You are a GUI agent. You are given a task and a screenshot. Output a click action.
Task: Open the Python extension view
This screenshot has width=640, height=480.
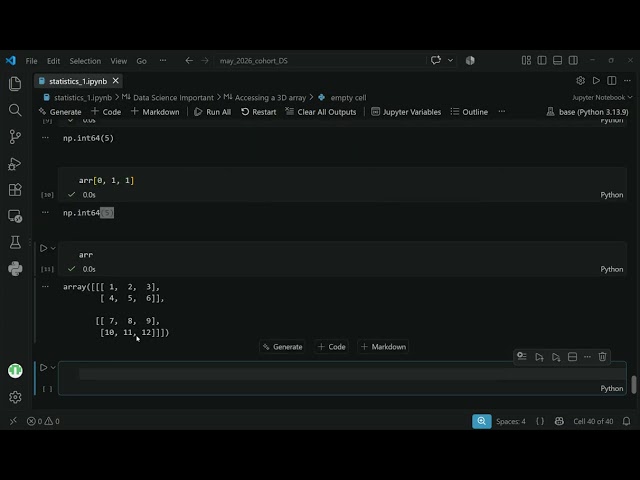[x=15, y=269]
